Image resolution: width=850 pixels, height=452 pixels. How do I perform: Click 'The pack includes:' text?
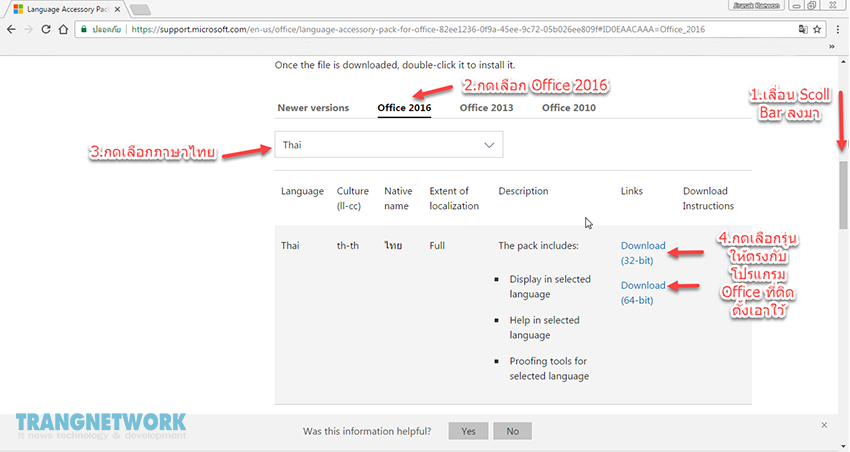point(538,246)
